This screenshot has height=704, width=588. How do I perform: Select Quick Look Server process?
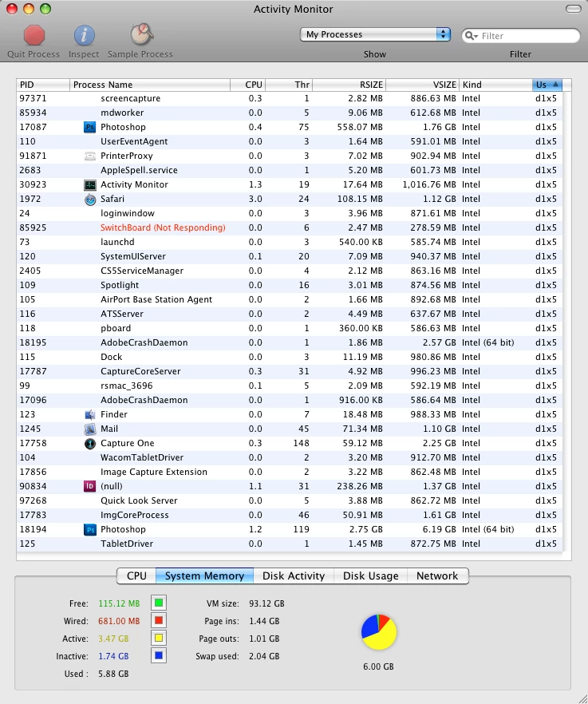tap(290, 500)
